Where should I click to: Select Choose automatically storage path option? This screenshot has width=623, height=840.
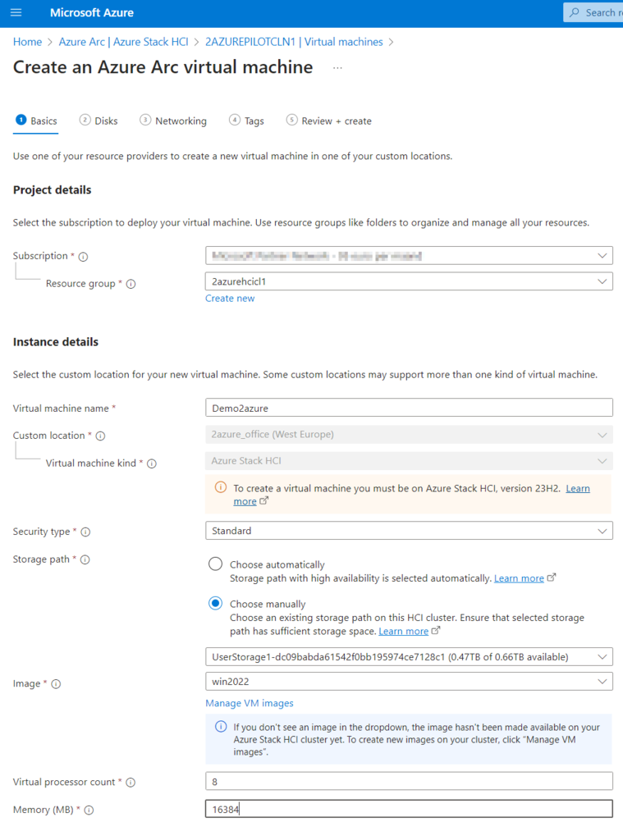pos(215,564)
